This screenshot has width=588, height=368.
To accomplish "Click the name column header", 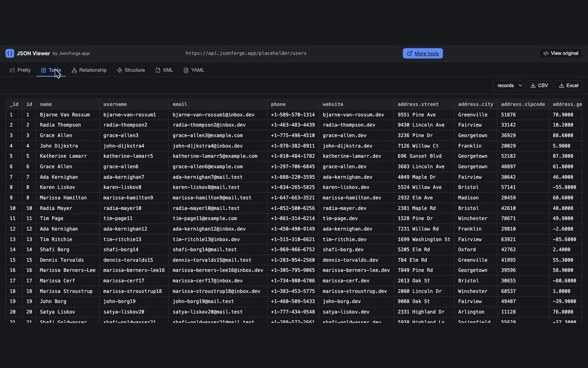I will pos(68,104).
